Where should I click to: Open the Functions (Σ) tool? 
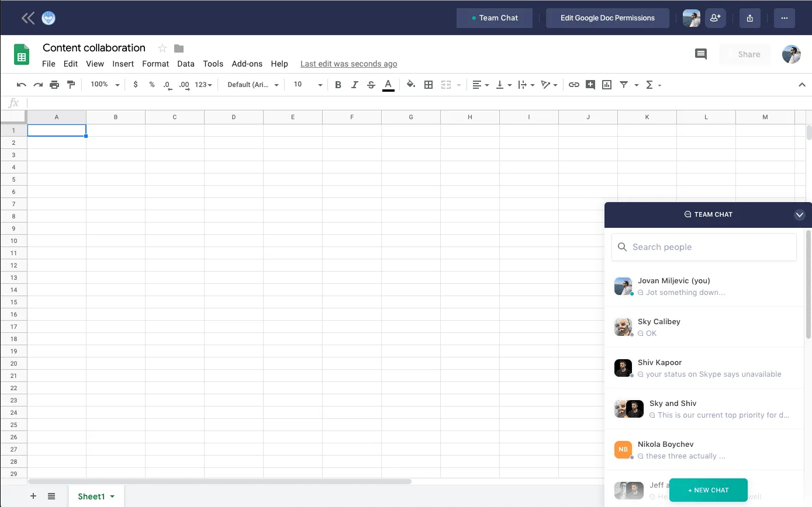[651, 85]
